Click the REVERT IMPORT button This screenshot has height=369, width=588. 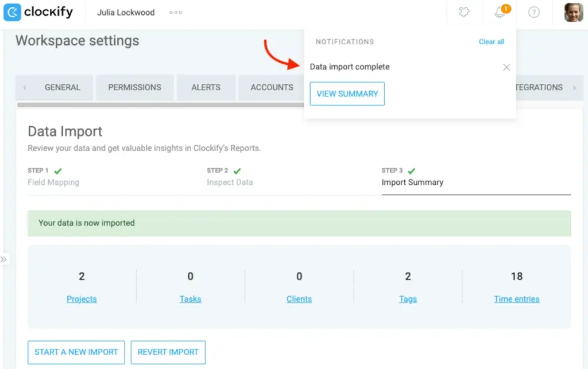click(168, 352)
